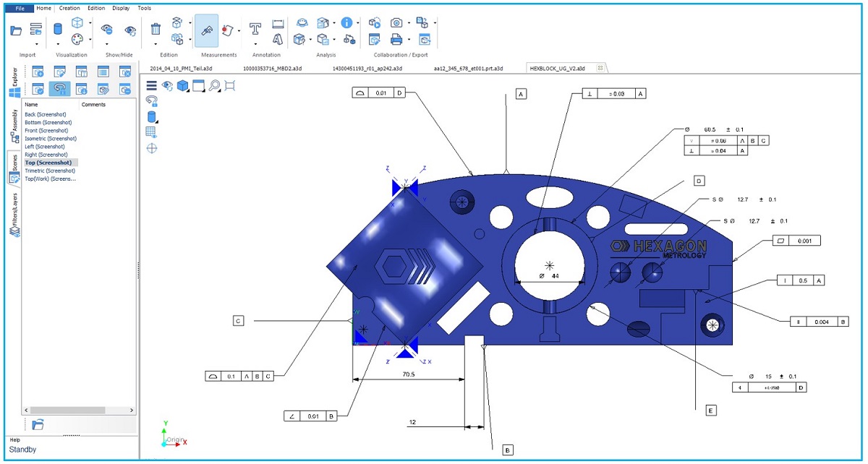Select the Isometric (Screenshot) scene
Screen dimensions: 868x464
(x=51, y=139)
